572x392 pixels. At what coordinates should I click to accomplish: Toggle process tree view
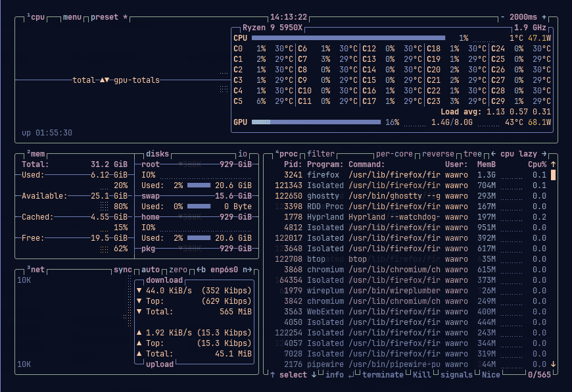472,154
